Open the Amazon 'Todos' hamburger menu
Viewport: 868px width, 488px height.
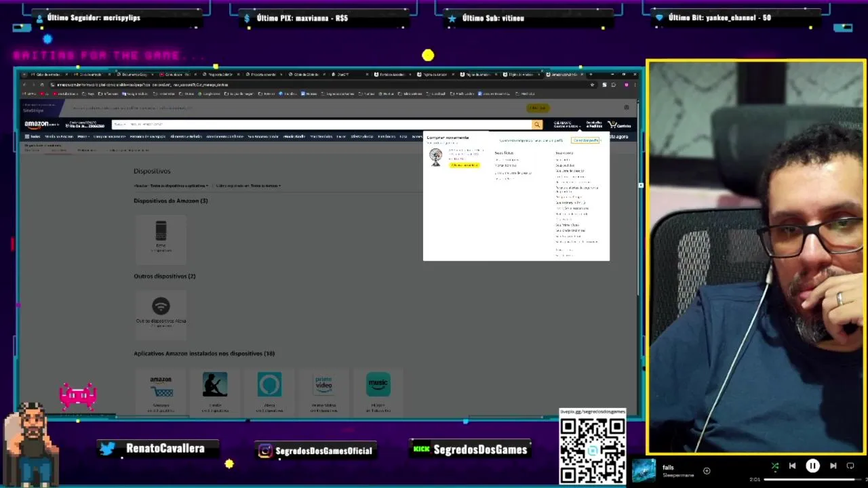[32, 136]
